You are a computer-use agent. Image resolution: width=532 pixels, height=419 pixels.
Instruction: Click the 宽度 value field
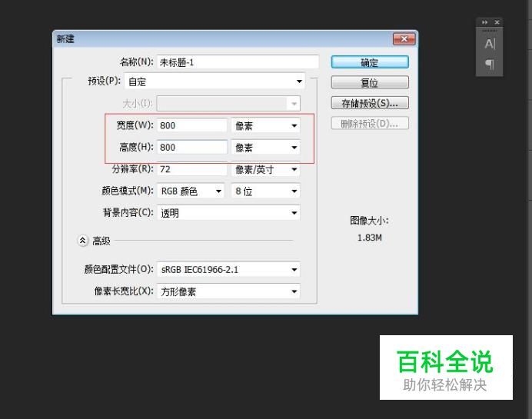click(x=191, y=125)
